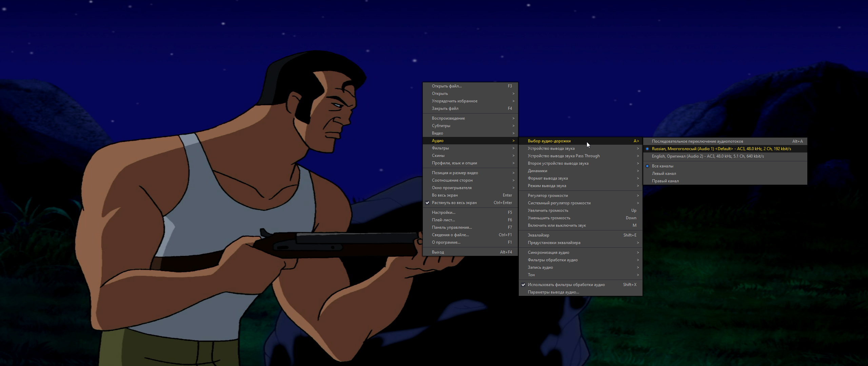Show 'Сведения о файле...' dialog
Viewport: 868px width, 366px height.
470,235
